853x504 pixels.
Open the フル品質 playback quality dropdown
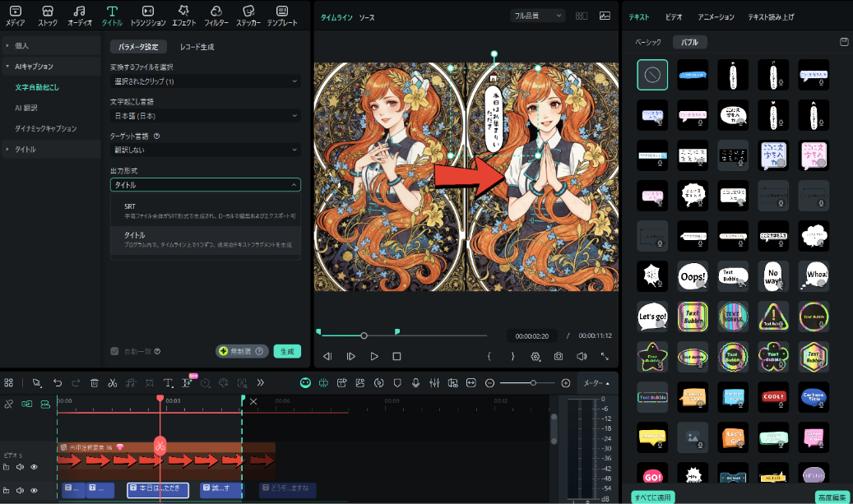click(537, 15)
